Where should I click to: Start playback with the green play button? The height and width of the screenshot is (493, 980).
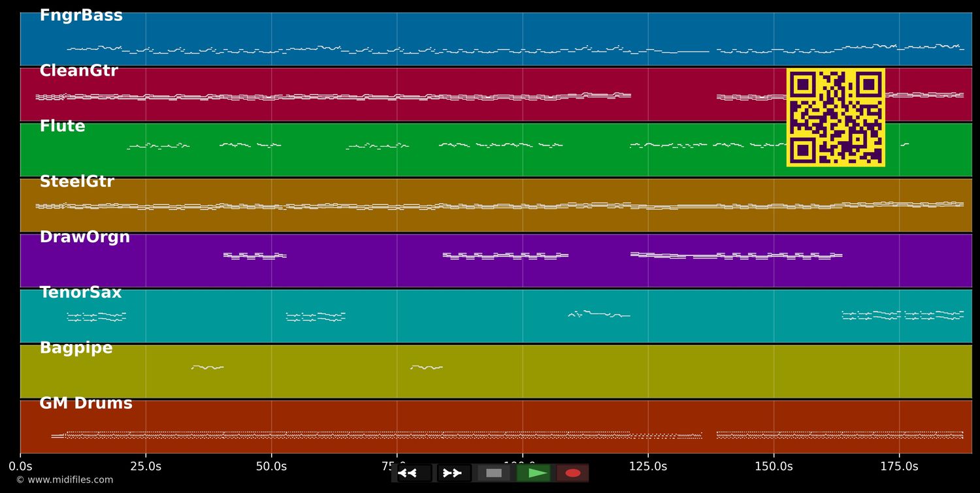pos(534,473)
